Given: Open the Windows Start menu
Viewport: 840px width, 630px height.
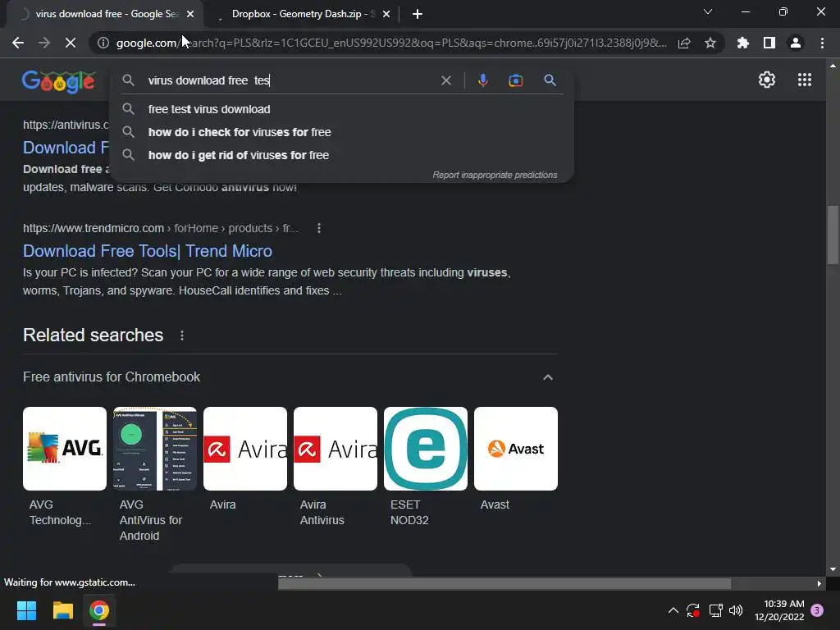Looking at the screenshot, I should 26,610.
